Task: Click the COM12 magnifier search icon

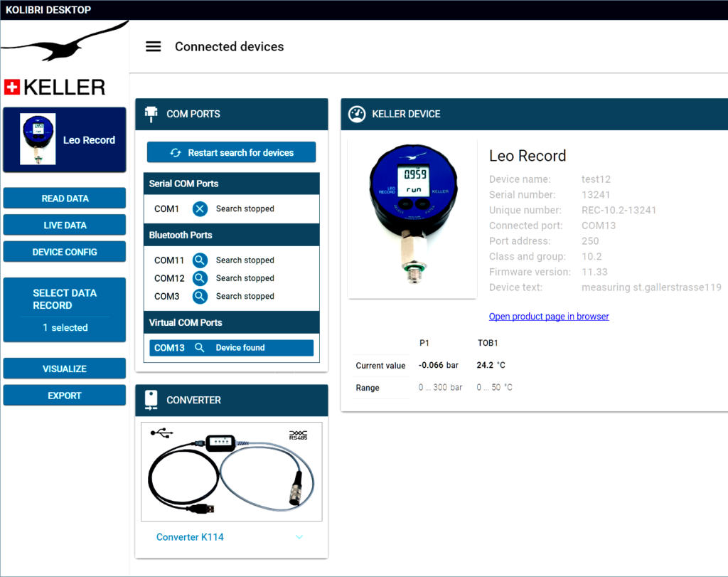Action: click(200, 278)
